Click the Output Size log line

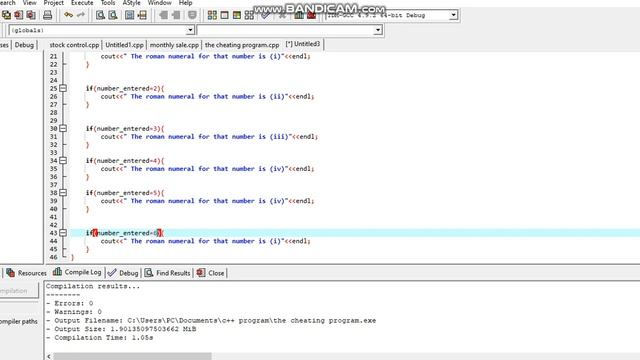[x=121, y=329]
